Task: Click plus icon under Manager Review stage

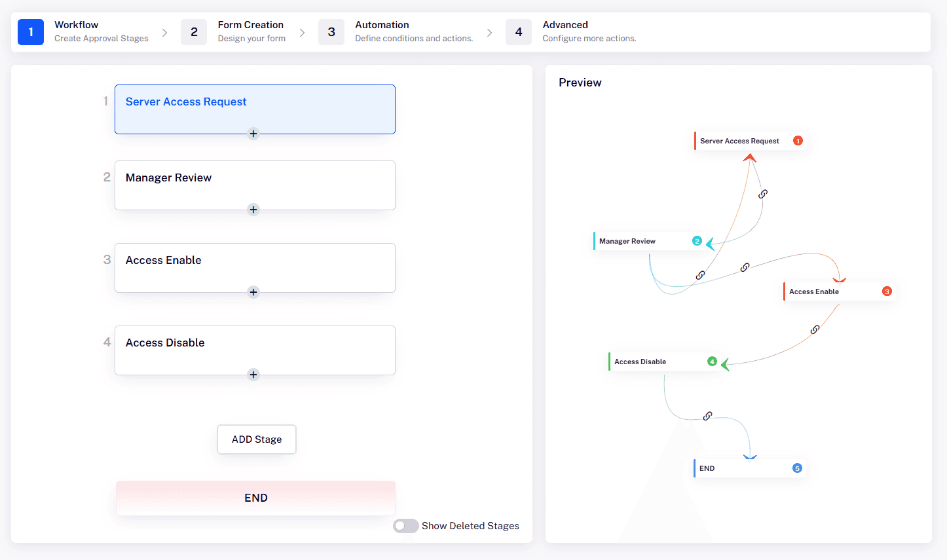Action: coord(253,210)
